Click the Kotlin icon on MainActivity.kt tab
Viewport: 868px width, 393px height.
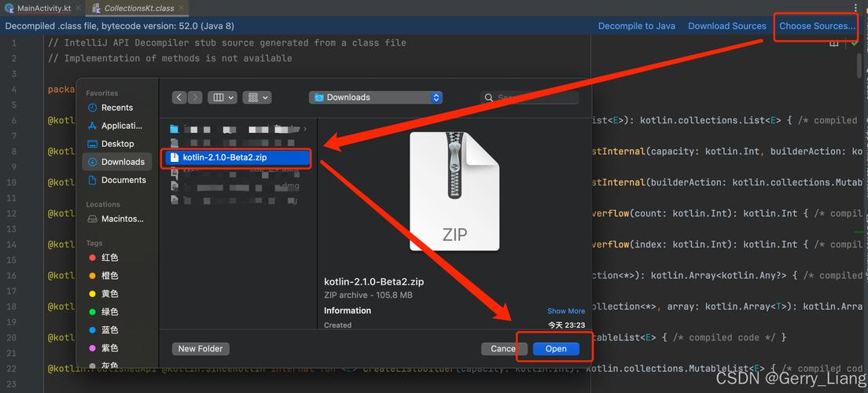coord(9,9)
